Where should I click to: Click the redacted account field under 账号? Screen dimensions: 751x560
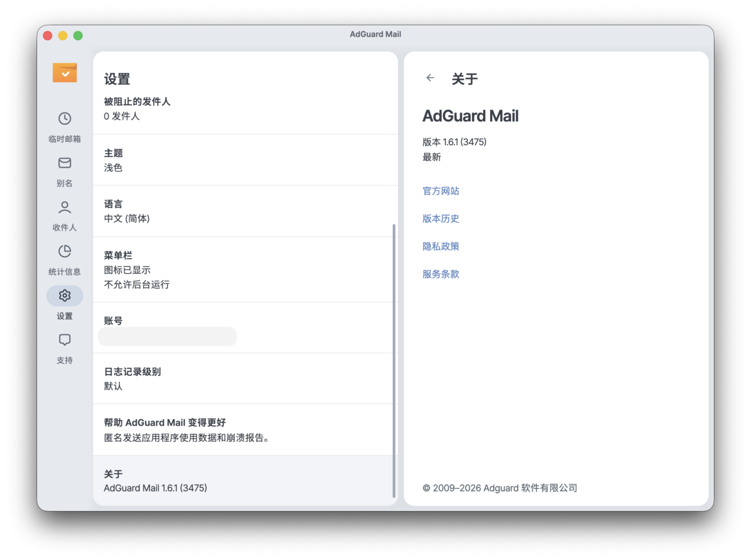[167, 337]
